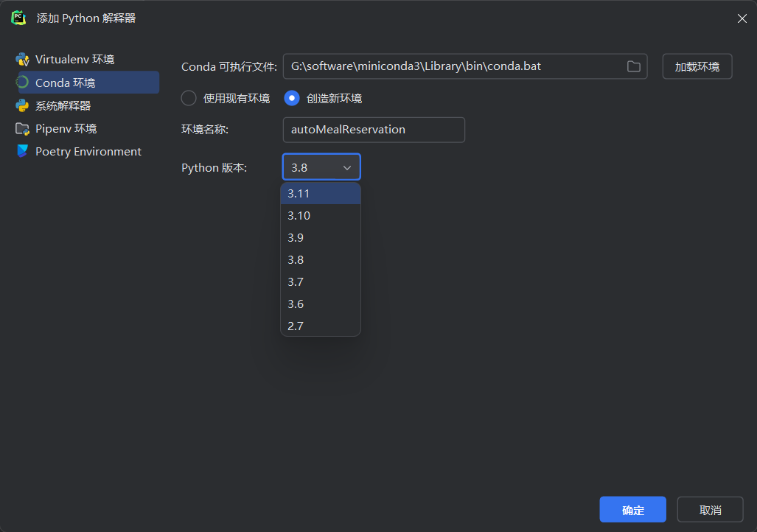Choose Python version 3.11 from list
The width and height of the screenshot is (757, 532).
(321, 194)
